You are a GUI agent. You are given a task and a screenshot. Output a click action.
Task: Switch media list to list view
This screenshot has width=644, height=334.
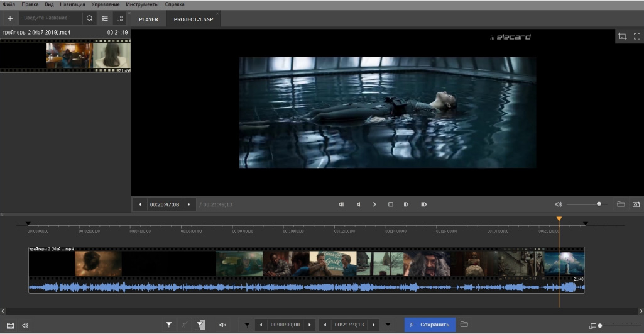click(105, 18)
